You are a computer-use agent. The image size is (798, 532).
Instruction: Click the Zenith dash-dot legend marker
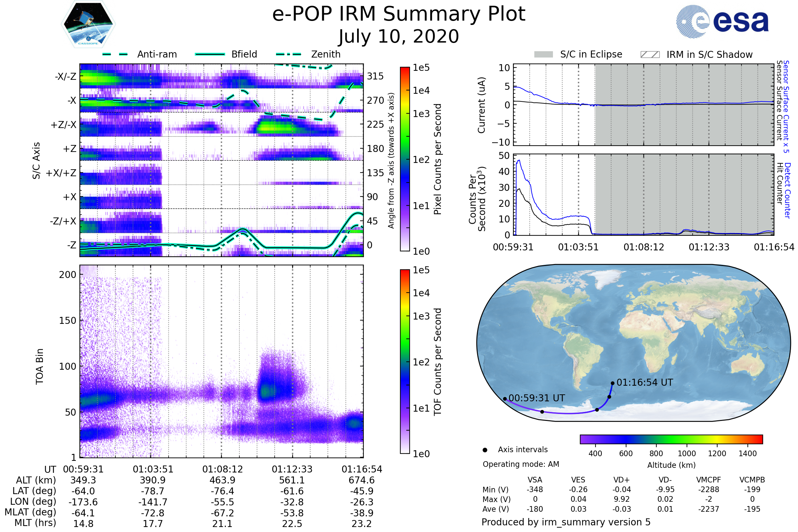pos(288,54)
